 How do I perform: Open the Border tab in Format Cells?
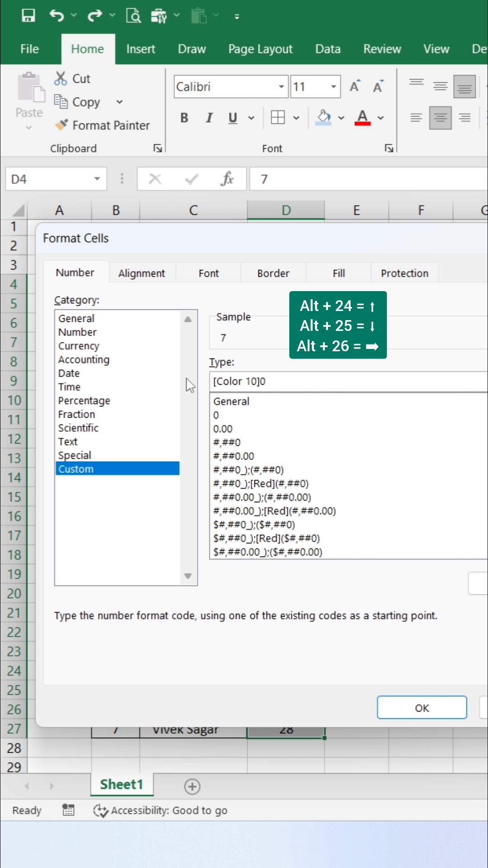[273, 273]
